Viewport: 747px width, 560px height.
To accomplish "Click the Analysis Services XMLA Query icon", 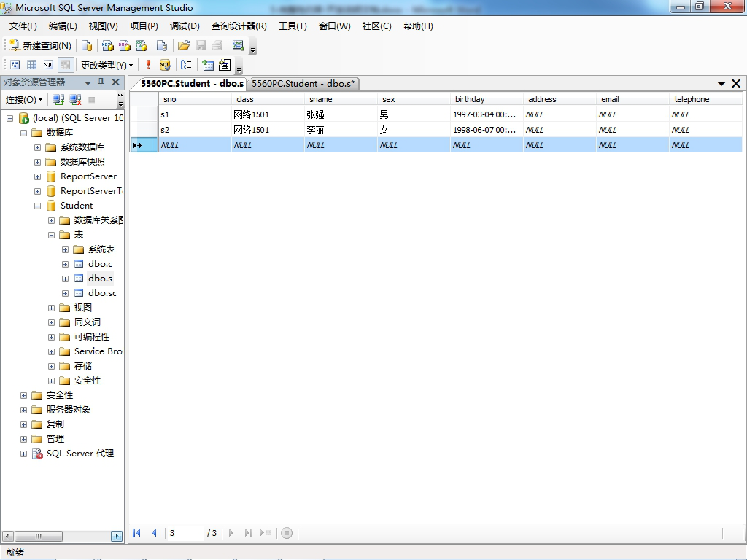I will [x=142, y=45].
